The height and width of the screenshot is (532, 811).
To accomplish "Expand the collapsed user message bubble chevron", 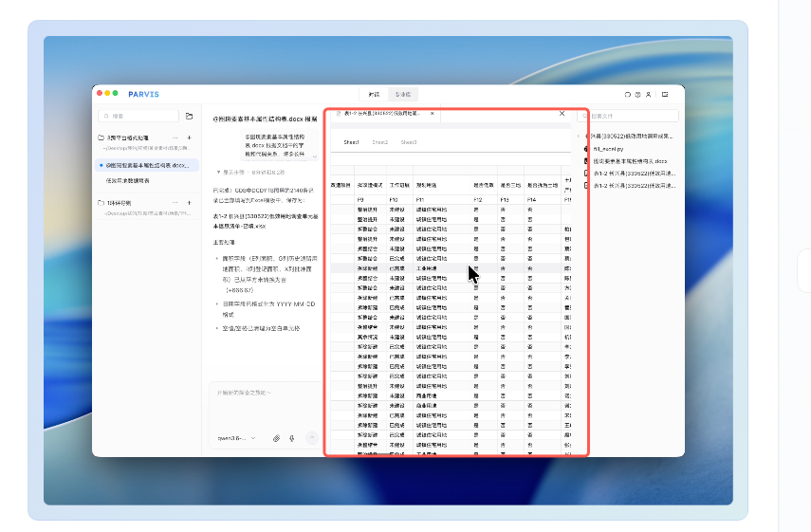I will 315,156.
